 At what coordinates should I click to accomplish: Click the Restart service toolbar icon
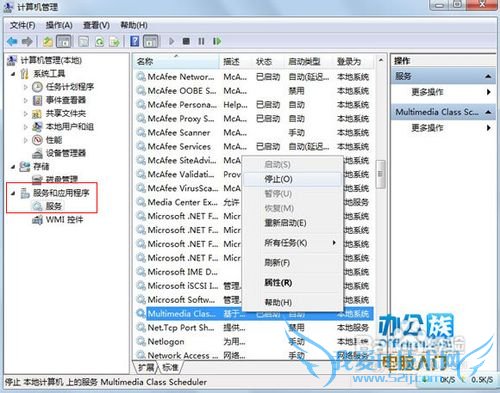tap(217, 41)
